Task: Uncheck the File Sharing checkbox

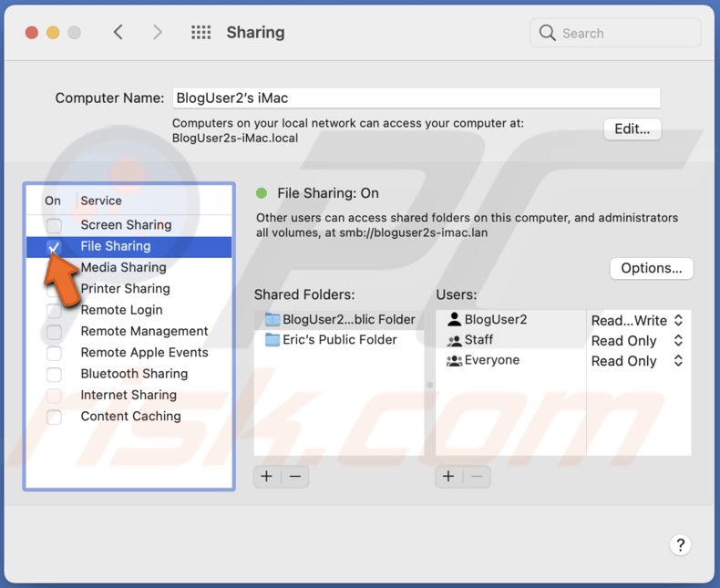Action: 54,247
